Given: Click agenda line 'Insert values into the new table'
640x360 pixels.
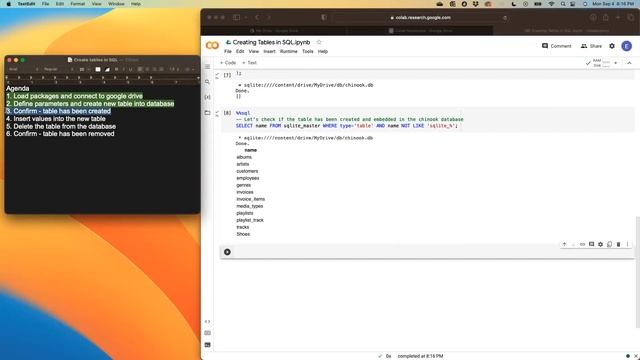Looking at the screenshot, I should click(x=59, y=119).
